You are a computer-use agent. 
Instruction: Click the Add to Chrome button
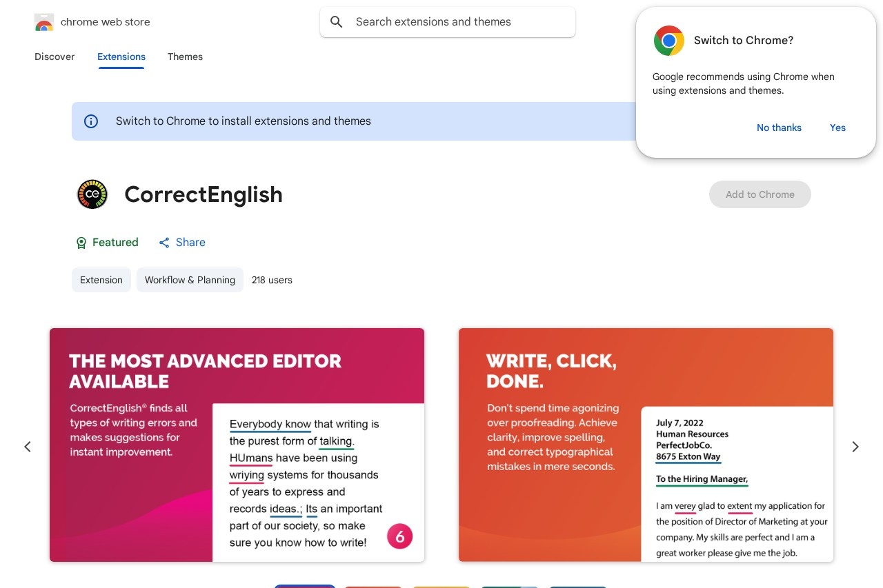click(760, 194)
